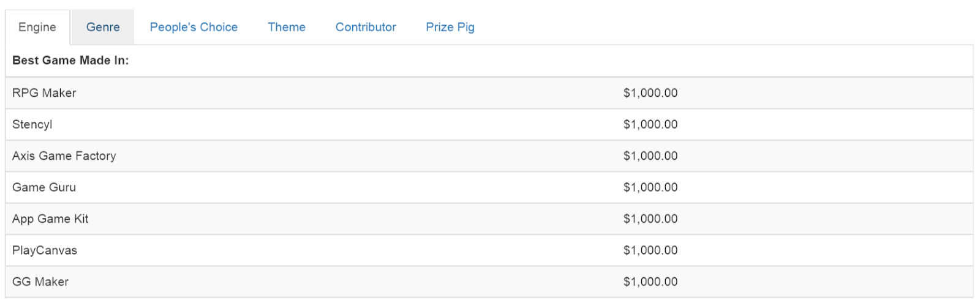Viewport: 980px width, 303px height.
Task: Click the 'Best Game Made In:' header
Action: tap(70, 61)
